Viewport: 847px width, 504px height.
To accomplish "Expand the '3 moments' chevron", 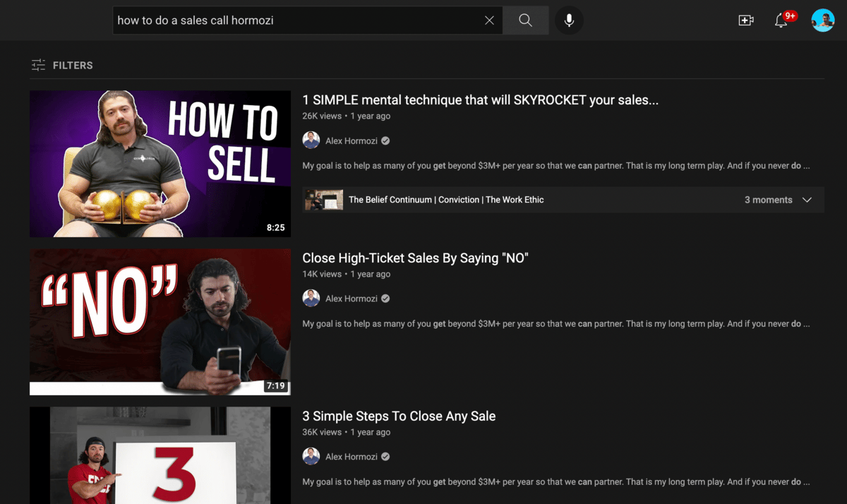I will tap(807, 200).
